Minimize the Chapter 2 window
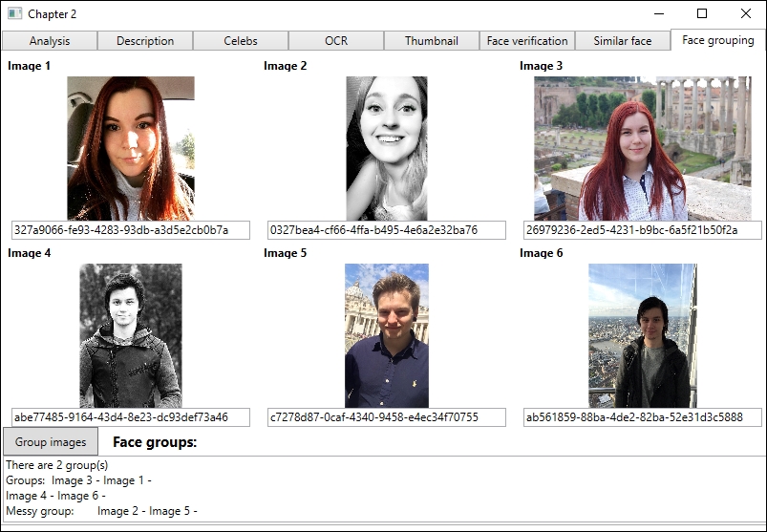 [x=659, y=13]
